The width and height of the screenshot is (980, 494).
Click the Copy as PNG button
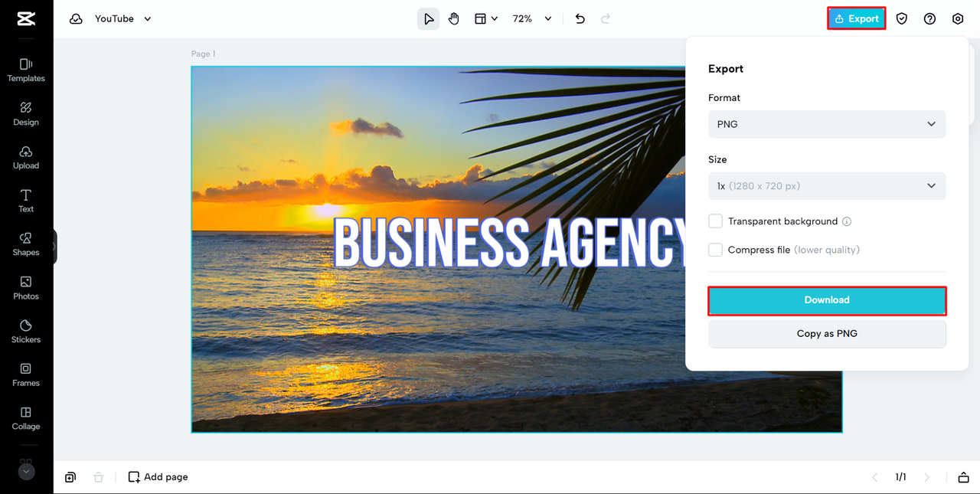coord(827,334)
